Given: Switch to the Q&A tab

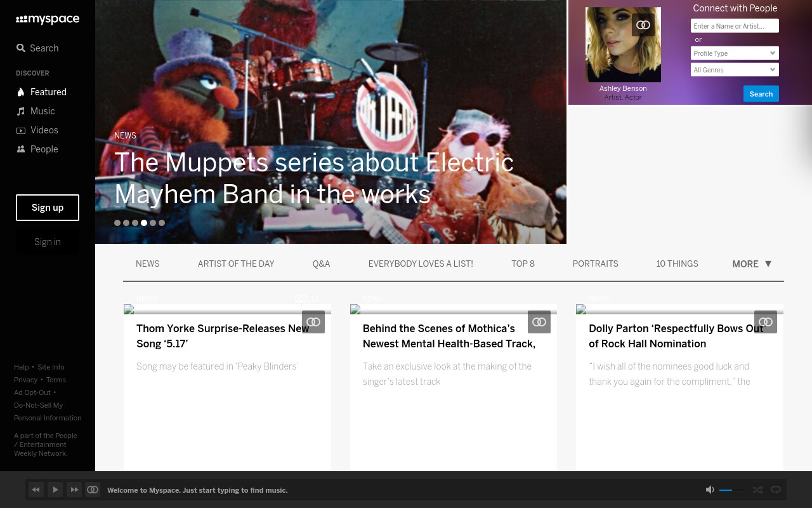Looking at the screenshot, I should click(322, 264).
